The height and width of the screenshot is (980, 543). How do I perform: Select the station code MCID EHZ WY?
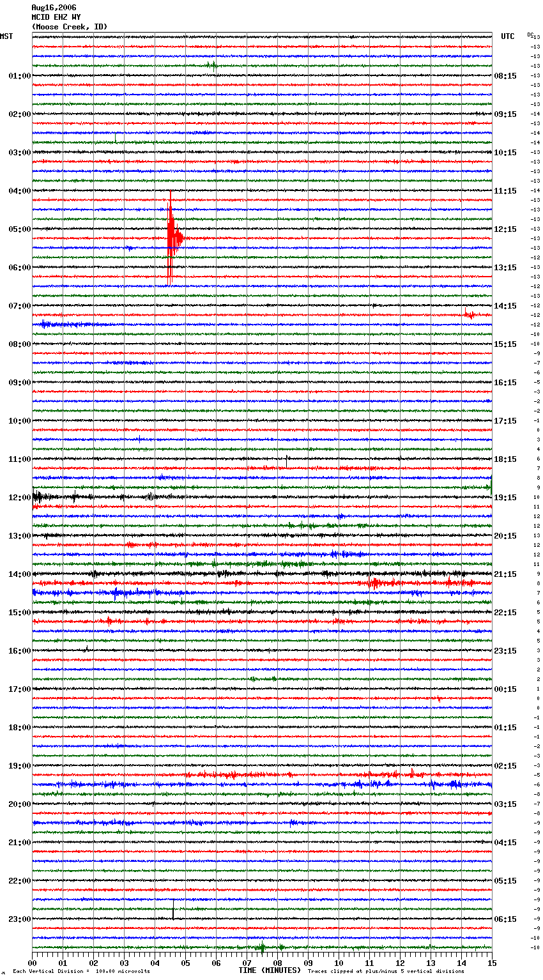(x=56, y=17)
